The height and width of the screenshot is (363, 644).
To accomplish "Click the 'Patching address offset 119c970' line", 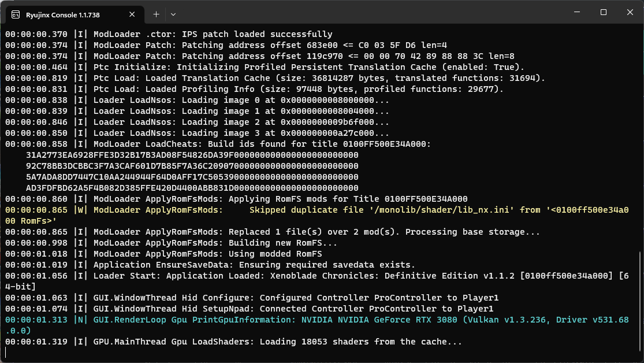I will 259,56.
